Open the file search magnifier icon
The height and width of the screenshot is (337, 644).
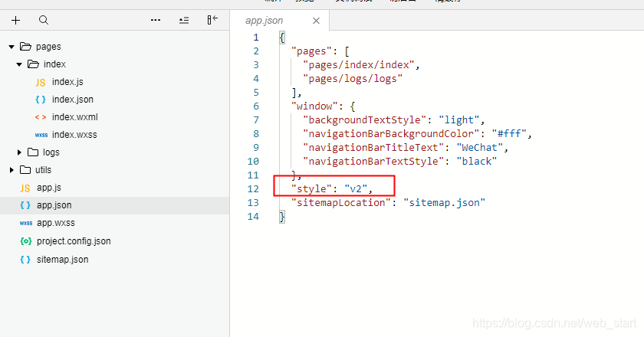[x=44, y=20]
